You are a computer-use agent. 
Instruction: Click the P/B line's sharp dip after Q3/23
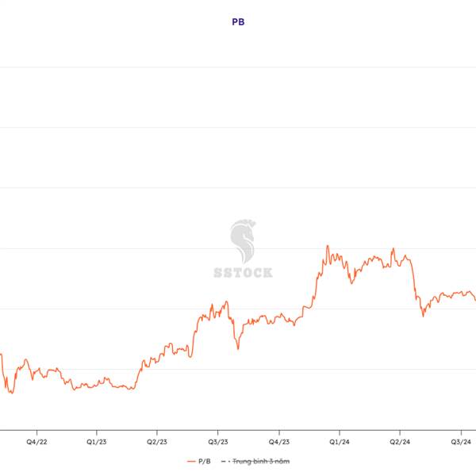pos(237,347)
